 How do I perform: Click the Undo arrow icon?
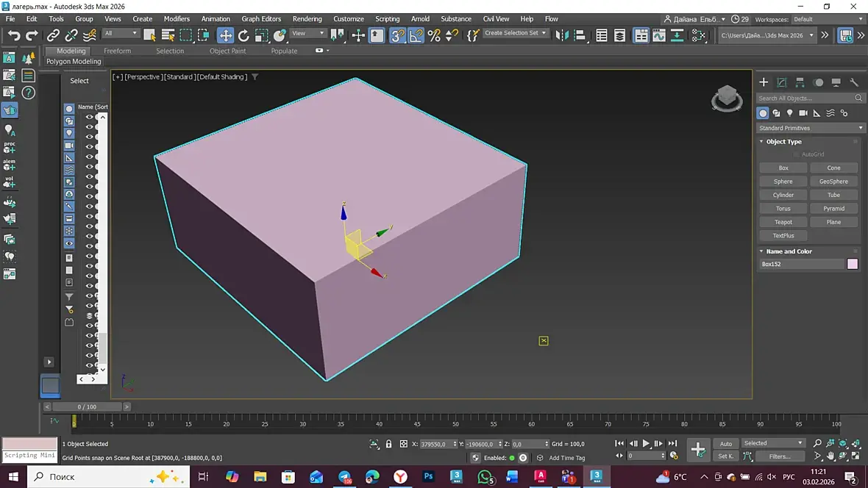[13, 35]
